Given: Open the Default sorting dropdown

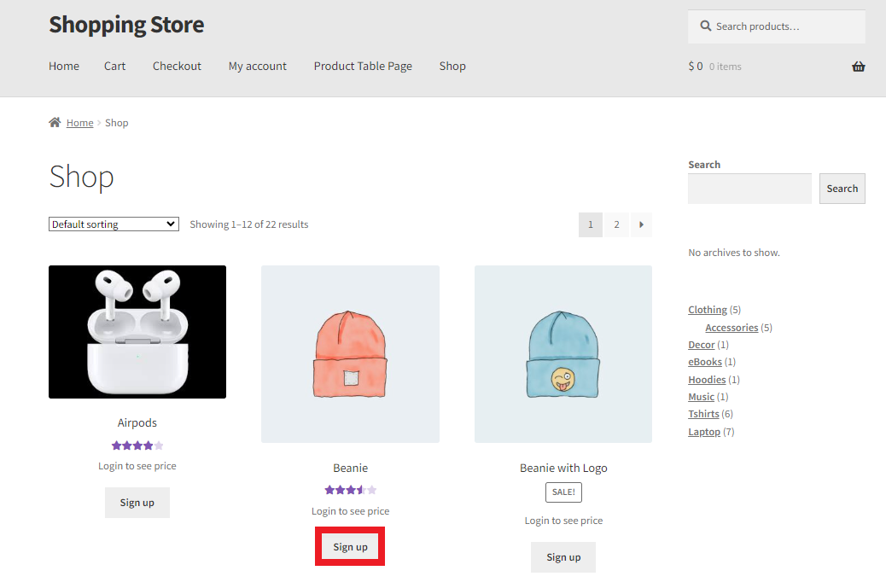Looking at the screenshot, I should pyautogui.click(x=113, y=224).
